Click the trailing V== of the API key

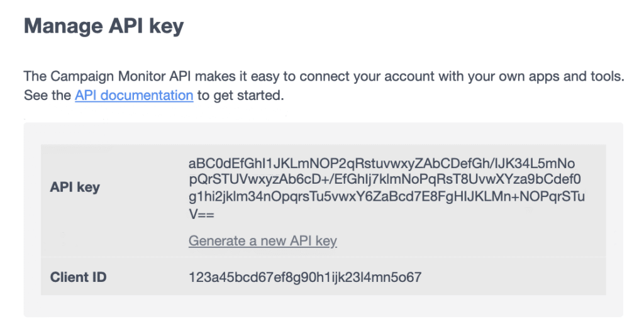click(x=202, y=215)
